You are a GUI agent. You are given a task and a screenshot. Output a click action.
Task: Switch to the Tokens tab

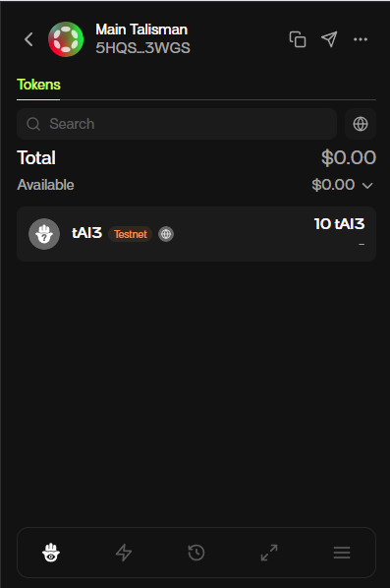(38, 85)
